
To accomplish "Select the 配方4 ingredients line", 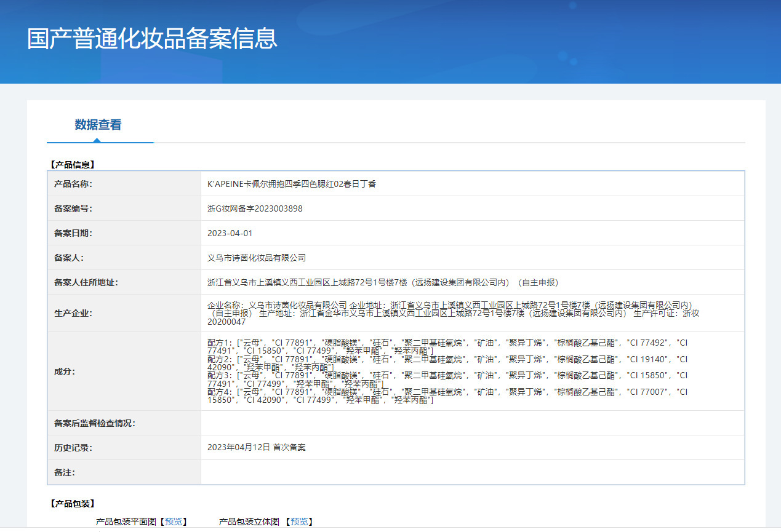I will 447,396.
